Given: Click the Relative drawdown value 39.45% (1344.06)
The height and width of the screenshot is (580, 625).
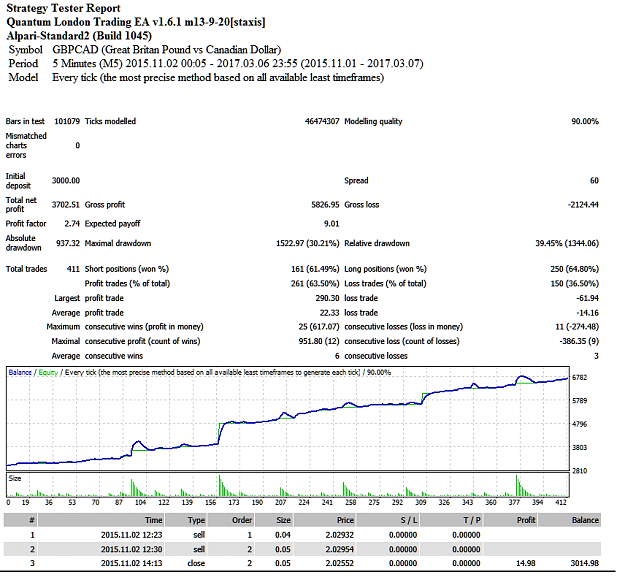Looking at the screenshot, I should click(567, 243).
